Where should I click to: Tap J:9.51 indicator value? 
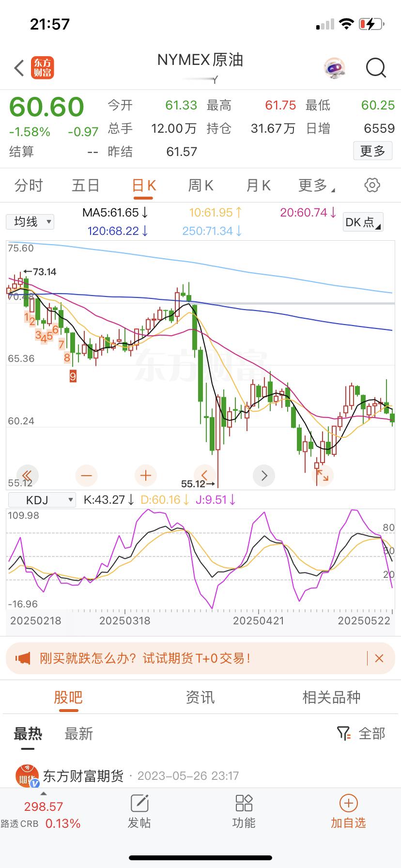(216, 499)
